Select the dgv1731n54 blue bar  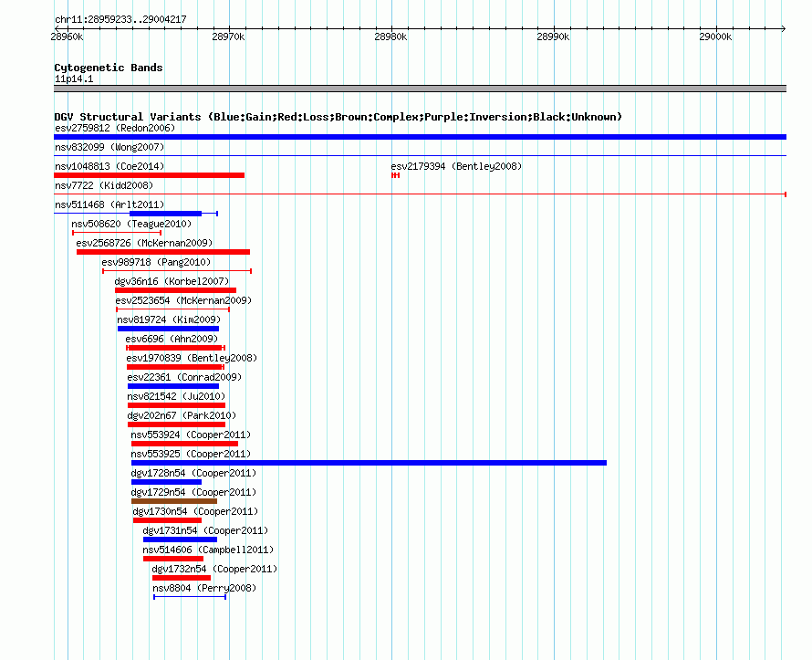pos(181,540)
